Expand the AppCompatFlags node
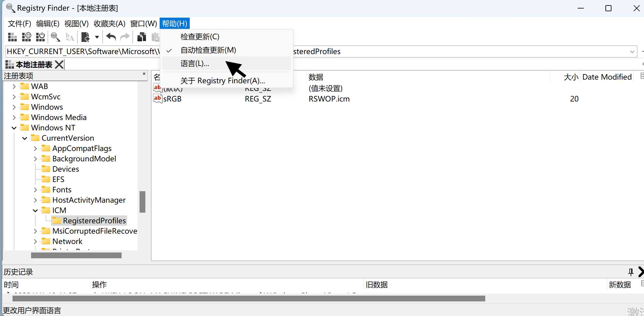The height and width of the screenshot is (316, 644). point(35,149)
